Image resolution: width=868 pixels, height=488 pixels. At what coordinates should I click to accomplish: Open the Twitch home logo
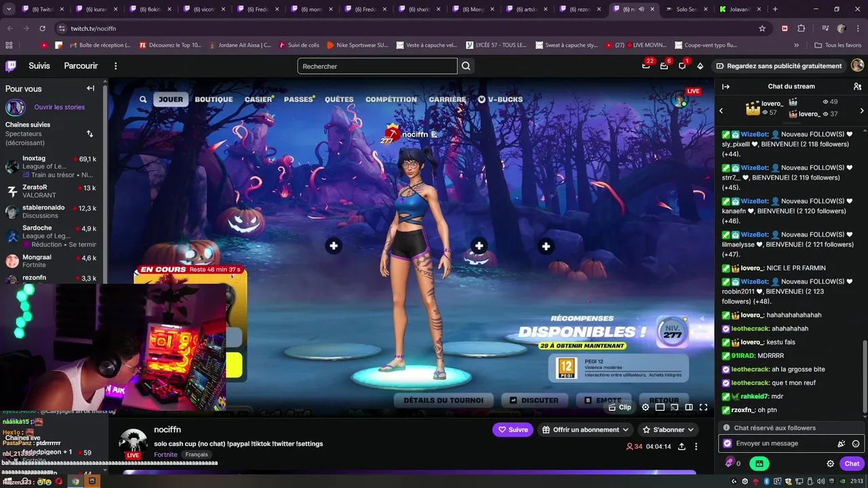11,66
